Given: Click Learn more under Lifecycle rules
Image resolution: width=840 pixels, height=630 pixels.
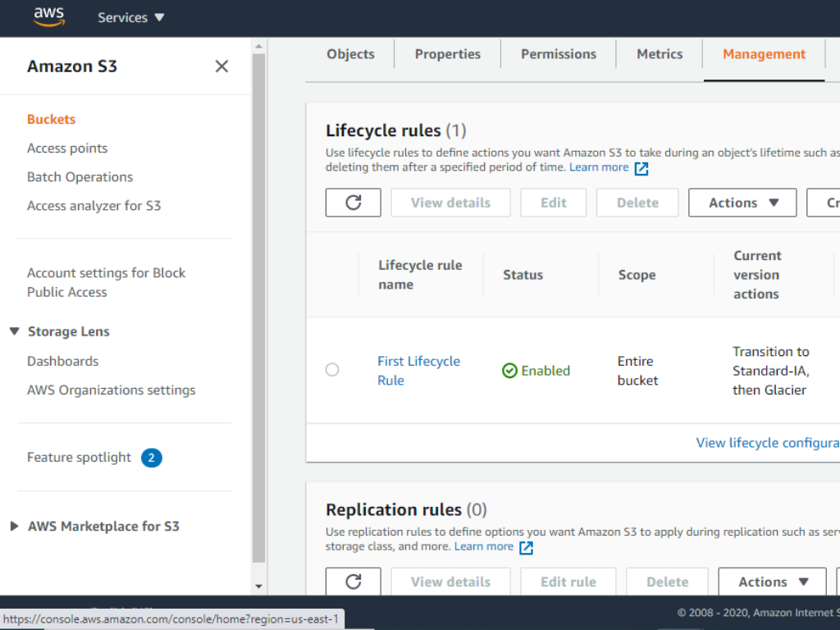Looking at the screenshot, I should click(599, 167).
